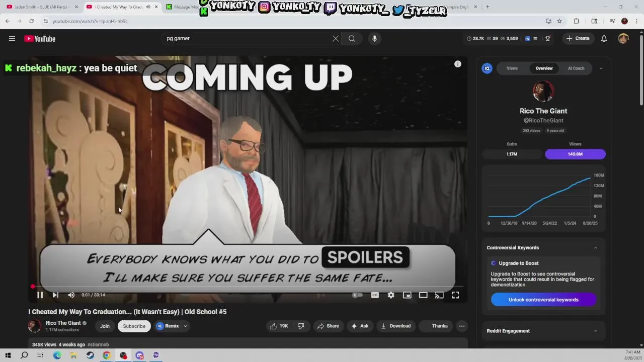Open @RicoTheGiant handle link
This screenshot has height=362, width=644.
[543, 121]
